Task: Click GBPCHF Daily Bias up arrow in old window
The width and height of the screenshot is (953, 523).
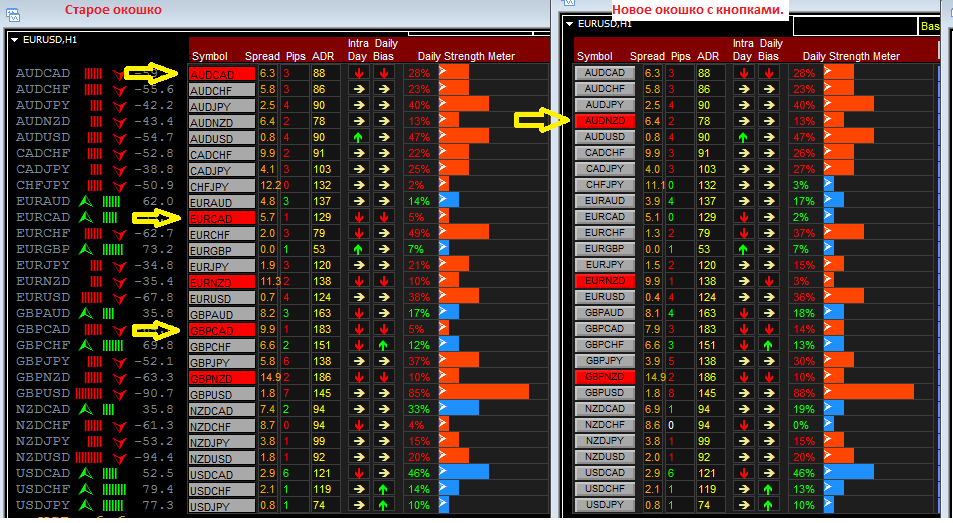Action: pos(384,345)
